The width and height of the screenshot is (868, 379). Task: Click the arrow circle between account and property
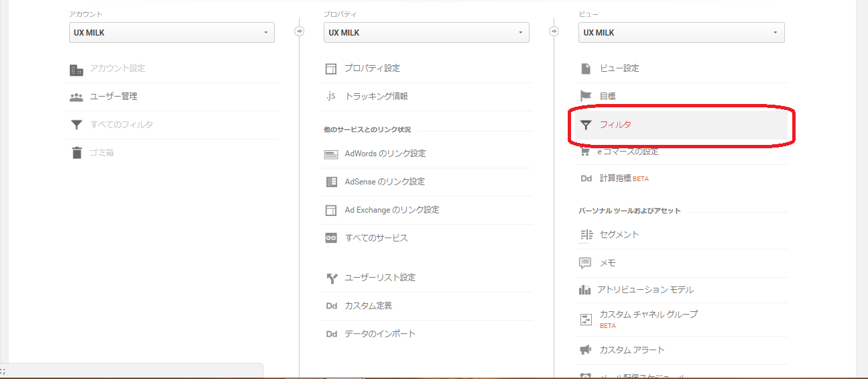[299, 32]
